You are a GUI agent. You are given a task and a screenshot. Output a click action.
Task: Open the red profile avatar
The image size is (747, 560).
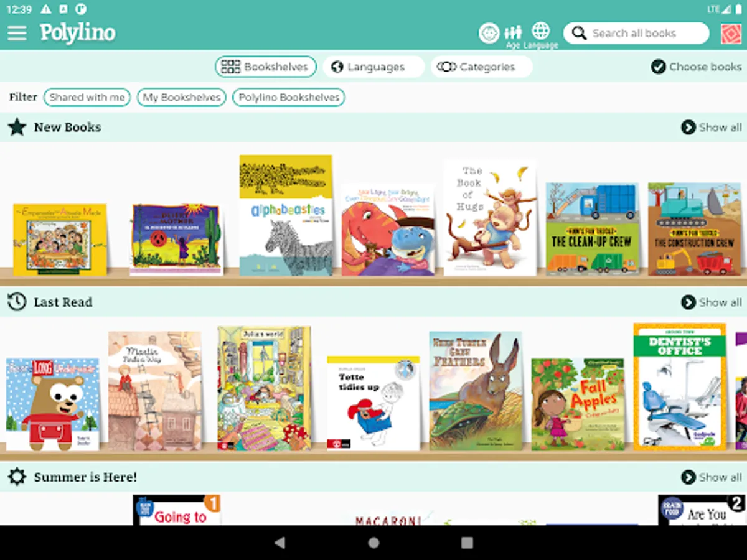click(731, 34)
